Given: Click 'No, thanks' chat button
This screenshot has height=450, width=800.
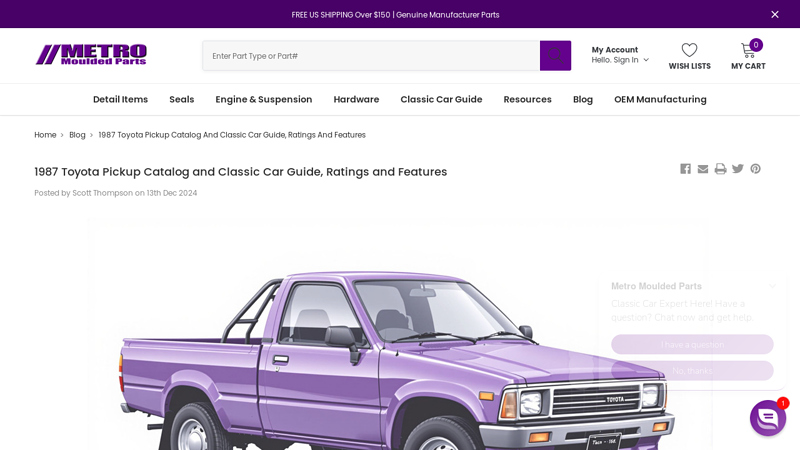Looking at the screenshot, I should pos(692,371).
